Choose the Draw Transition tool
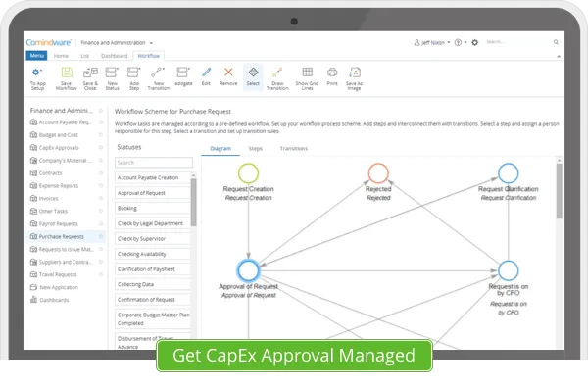The image size is (588, 388). (x=277, y=78)
